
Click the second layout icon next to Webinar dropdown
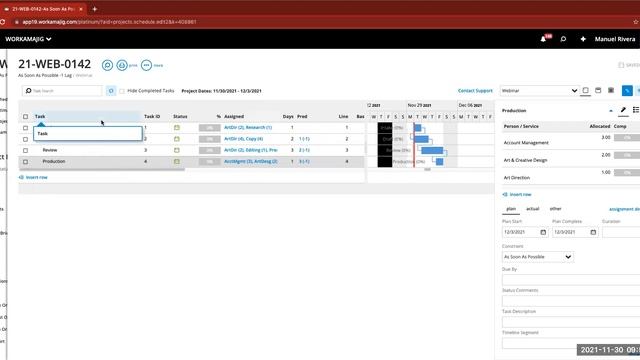point(598,90)
